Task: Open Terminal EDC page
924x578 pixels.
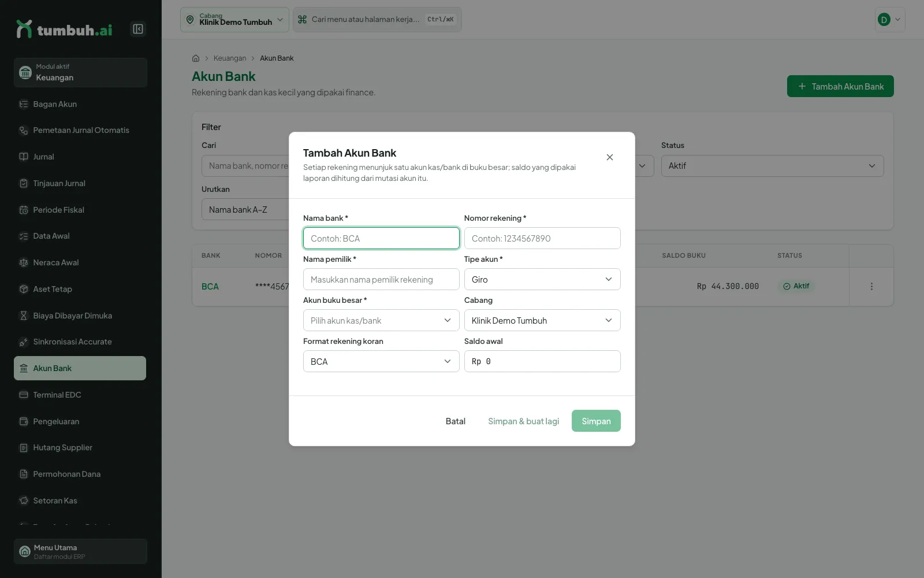Action: (80, 395)
